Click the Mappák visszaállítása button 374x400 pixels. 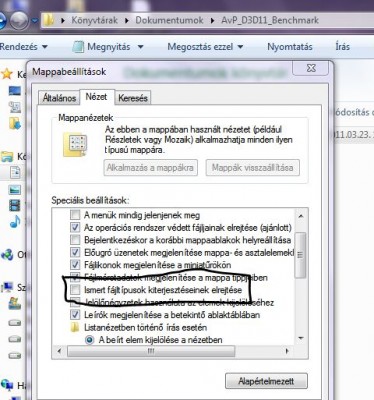pos(252,167)
